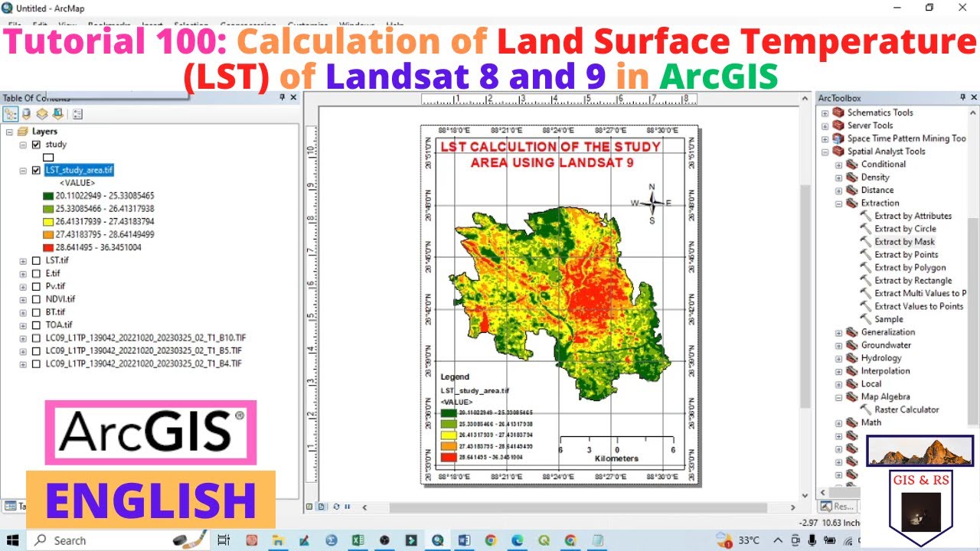Enable LST.tif layer visibility
The image size is (980, 551).
[x=36, y=261]
